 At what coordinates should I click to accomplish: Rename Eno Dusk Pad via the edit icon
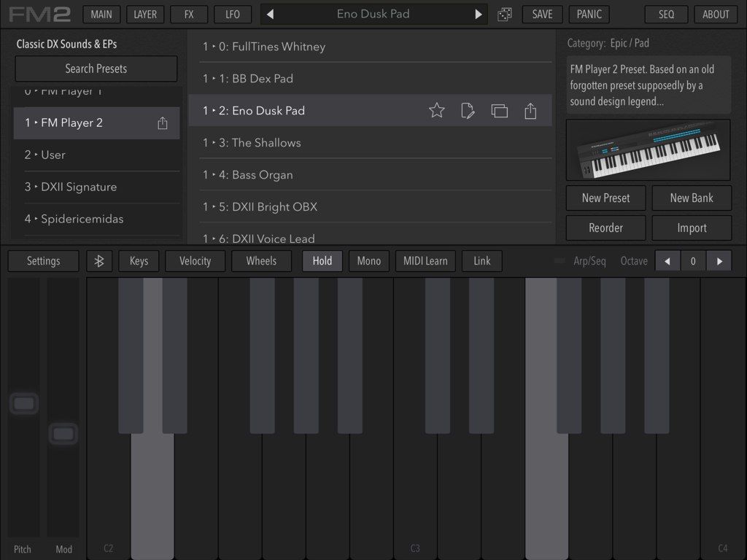(468, 110)
